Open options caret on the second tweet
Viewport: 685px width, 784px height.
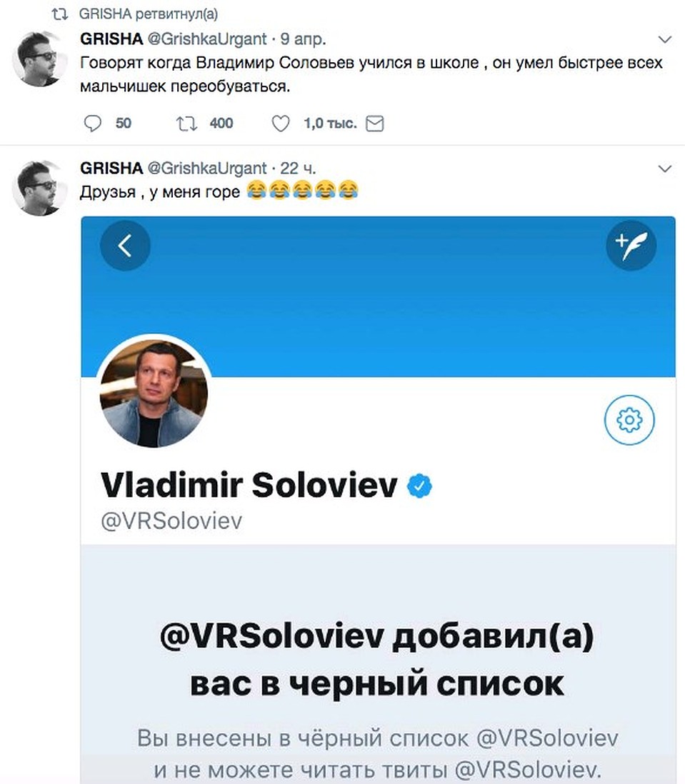[664, 169]
